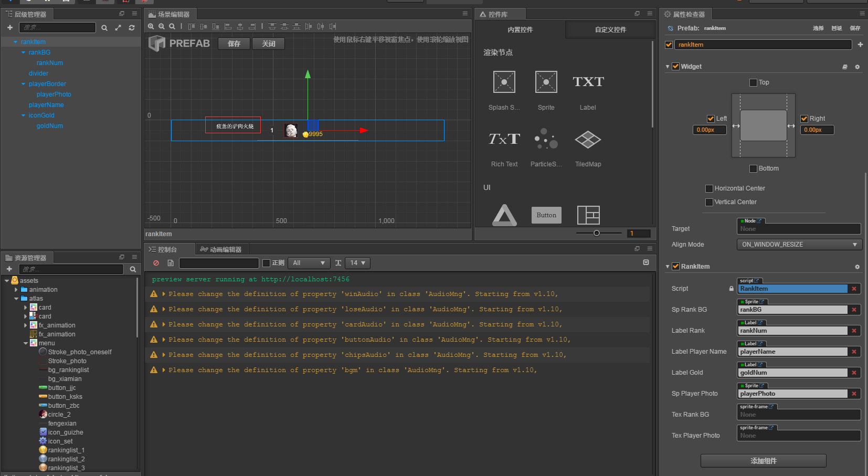Switch to the 动画编辑器 tab
868x476 pixels.
point(221,249)
